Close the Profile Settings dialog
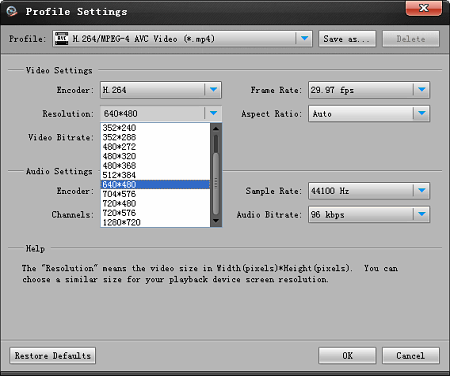This screenshot has height=376, width=450. tap(424, 8)
